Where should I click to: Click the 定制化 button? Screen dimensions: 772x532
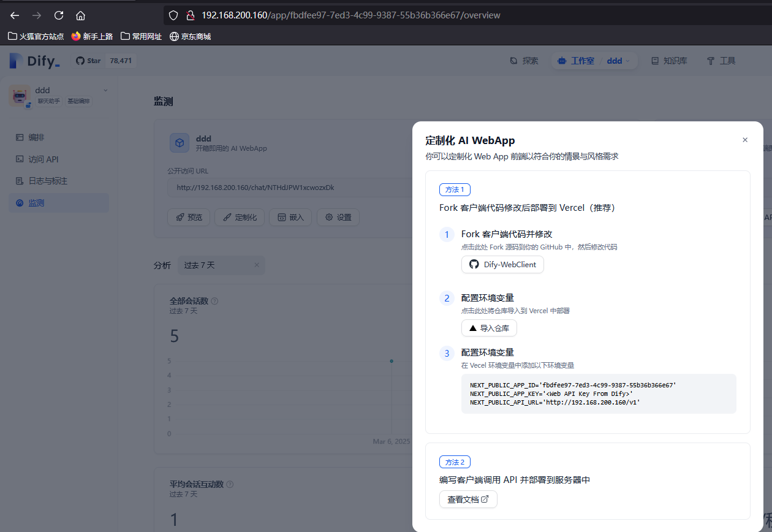tap(240, 217)
